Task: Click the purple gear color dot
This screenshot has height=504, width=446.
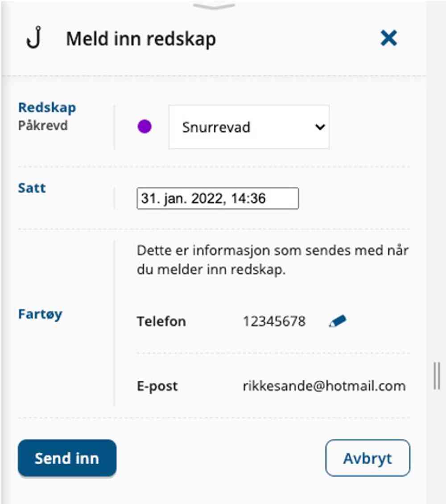Action: point(144,127)
